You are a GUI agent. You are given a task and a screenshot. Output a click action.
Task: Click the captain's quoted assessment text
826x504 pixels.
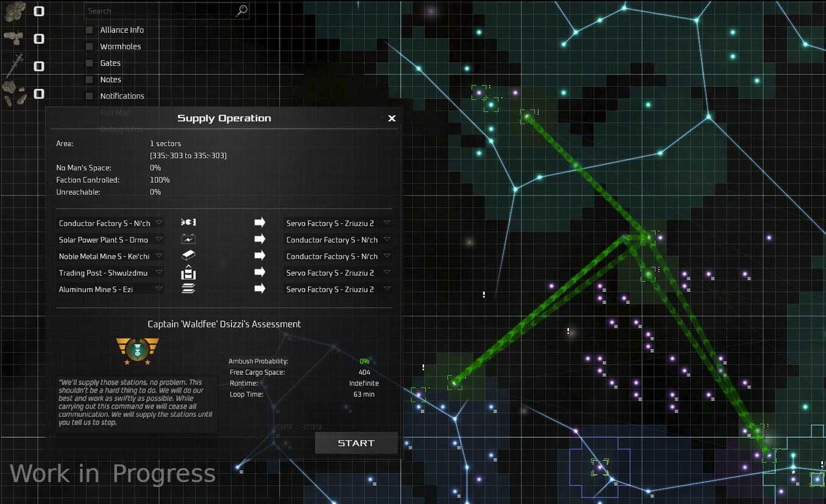point(136,402)
